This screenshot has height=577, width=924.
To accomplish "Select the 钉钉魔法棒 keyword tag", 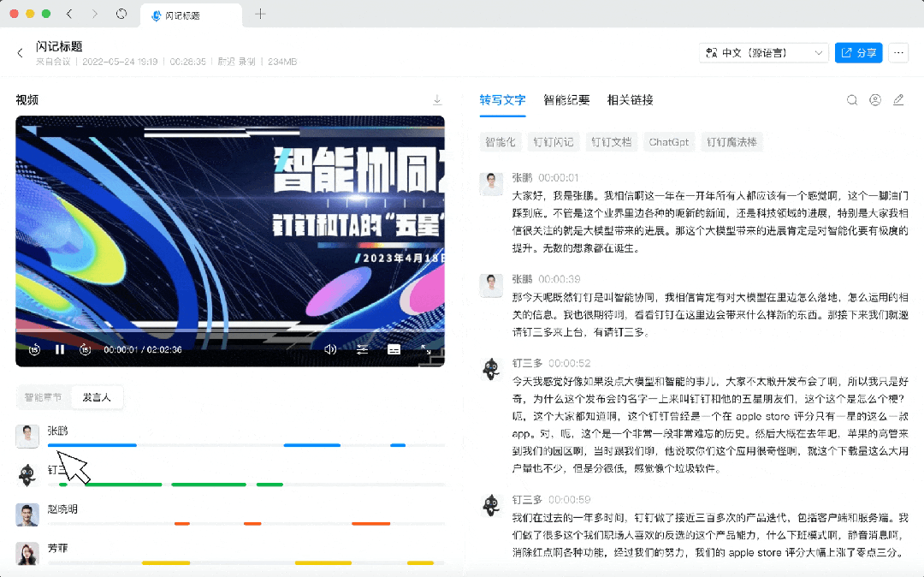I will (x=731, y=142).
